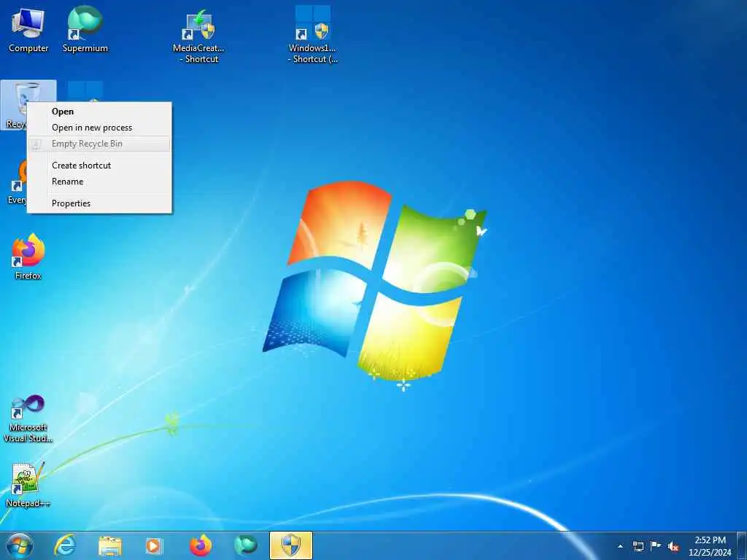747x560 pixels.
Task: Launch Windows Media Player from the taskbar
Action: point(154,545)
